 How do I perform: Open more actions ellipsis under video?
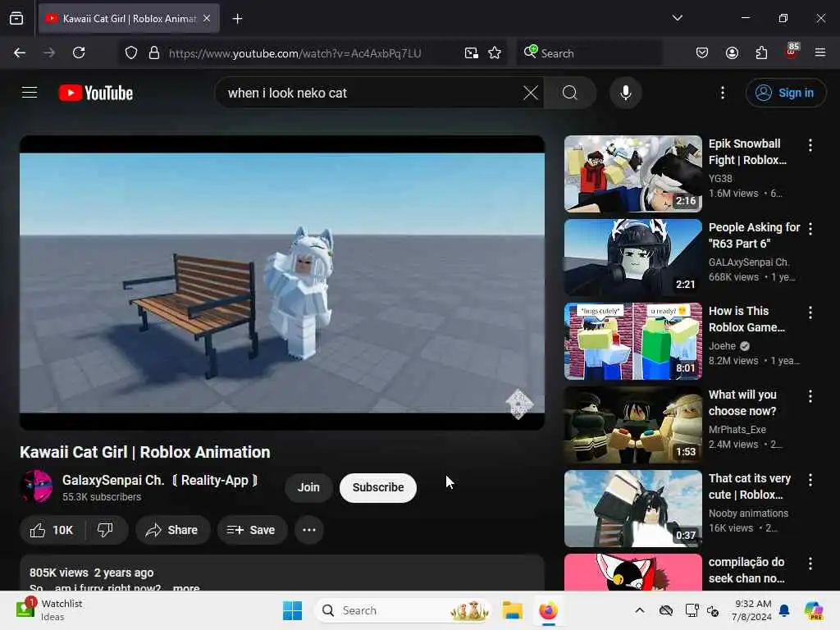click(309, 530)
